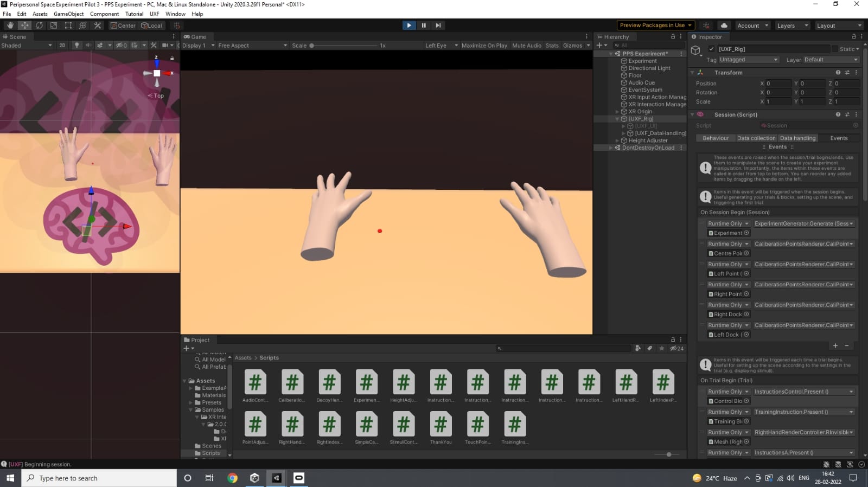Click the Step frame button
868x487 pixels.
tap(438, 25)
